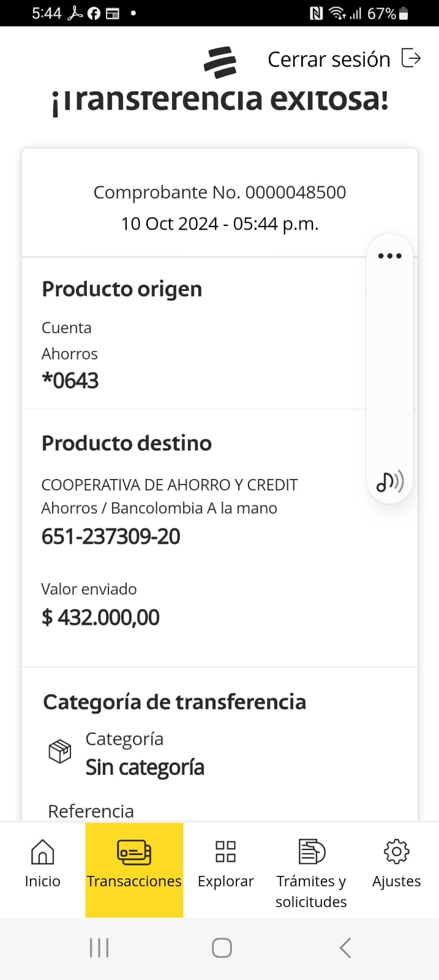Tap the Sin categoría box icon

pyautogui.click(x=60, y=751)
